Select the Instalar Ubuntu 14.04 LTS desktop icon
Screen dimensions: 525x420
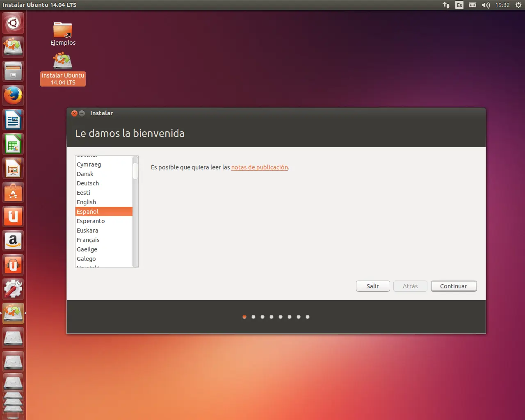point(63,69)
